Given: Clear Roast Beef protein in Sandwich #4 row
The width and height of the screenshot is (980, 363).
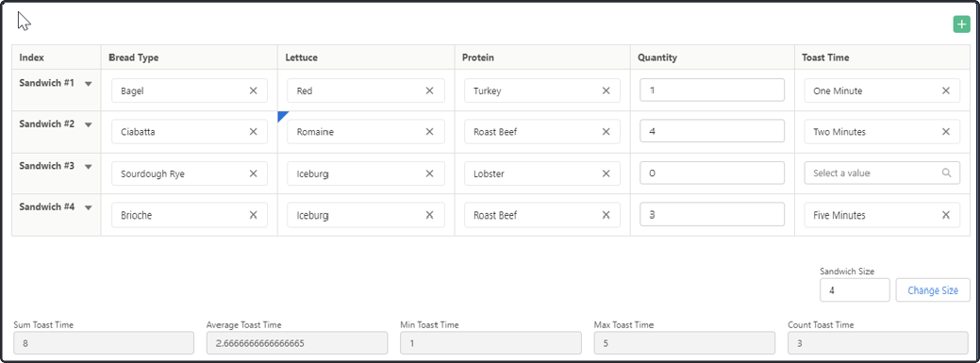Looking at the screenshot, I should point(606,215).
